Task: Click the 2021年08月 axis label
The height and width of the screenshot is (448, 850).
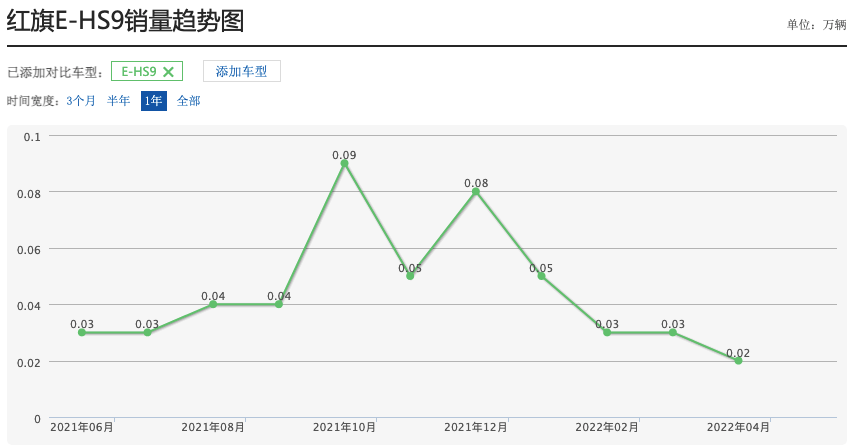Action: tap(213, 427)
